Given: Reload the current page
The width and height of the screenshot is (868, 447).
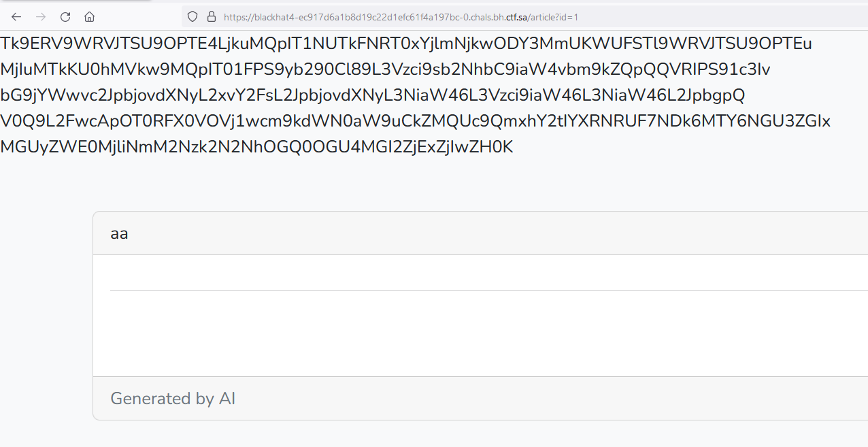Looking at the screenshot, I should [65, 17].
